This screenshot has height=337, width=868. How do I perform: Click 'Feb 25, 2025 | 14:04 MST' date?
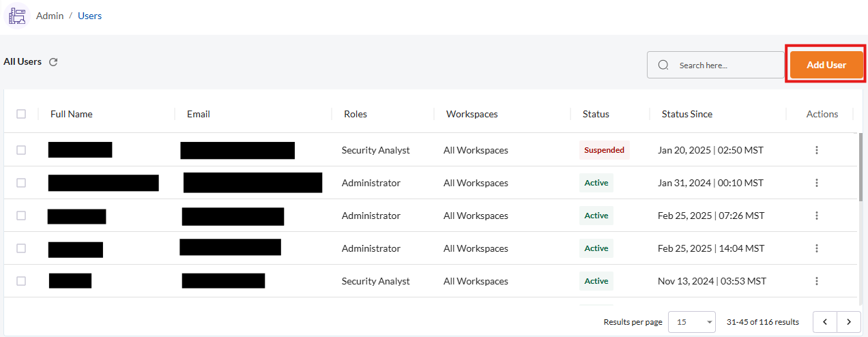(711, 248)
